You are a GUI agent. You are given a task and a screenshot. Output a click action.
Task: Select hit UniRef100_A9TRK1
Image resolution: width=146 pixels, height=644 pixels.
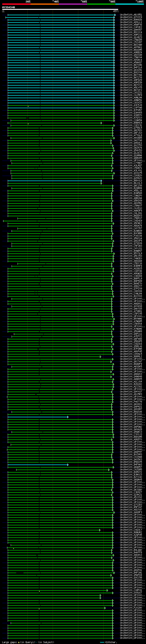[x=131, y=48]
